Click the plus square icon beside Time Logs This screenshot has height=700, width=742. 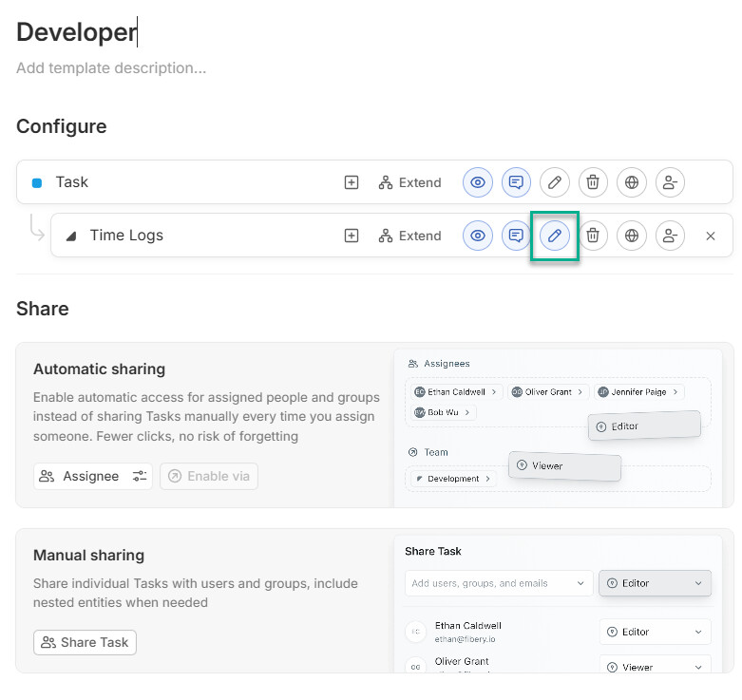pos(352,236)
